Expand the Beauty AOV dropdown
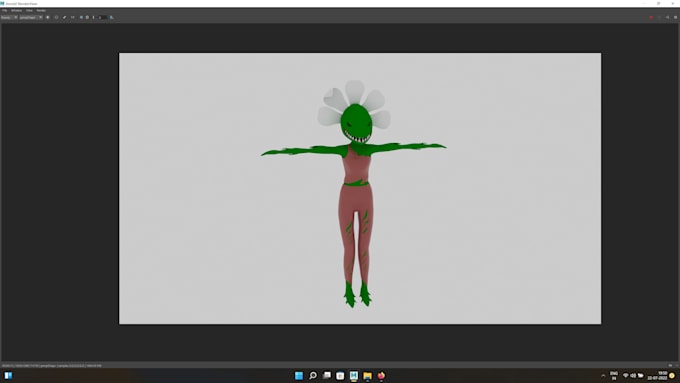Screen dimensions: 680x383 coord(9,17)
